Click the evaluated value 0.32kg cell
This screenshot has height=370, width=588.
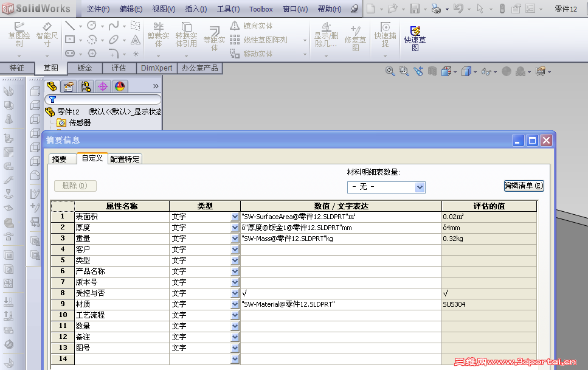point(489,239)
